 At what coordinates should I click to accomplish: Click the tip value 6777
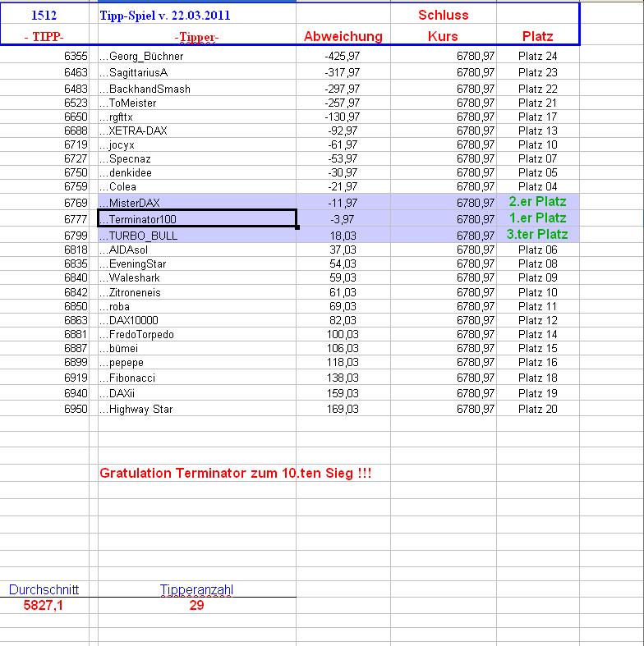tap(76, 219)
